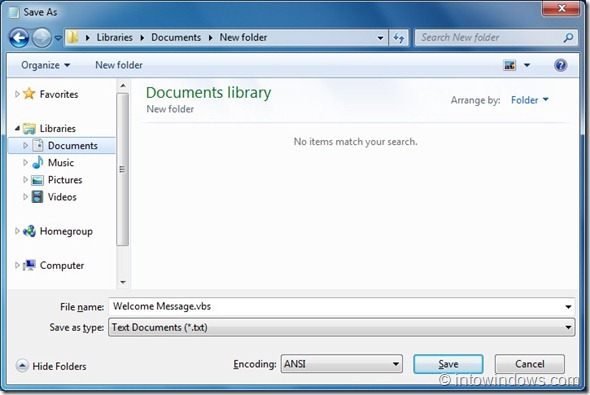590x395 pixels.
Task: Refresh the current folder view
Action: pyautogui.click(x=398, y=38)
